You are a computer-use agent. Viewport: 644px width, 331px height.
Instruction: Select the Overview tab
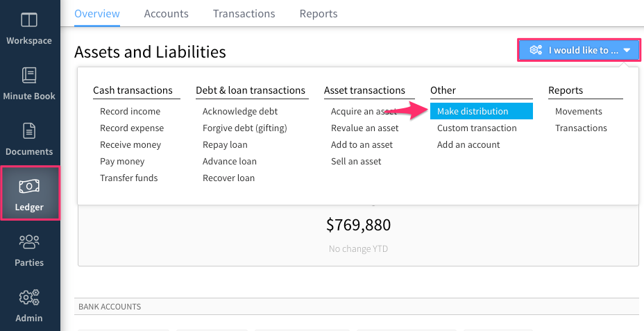97,14
